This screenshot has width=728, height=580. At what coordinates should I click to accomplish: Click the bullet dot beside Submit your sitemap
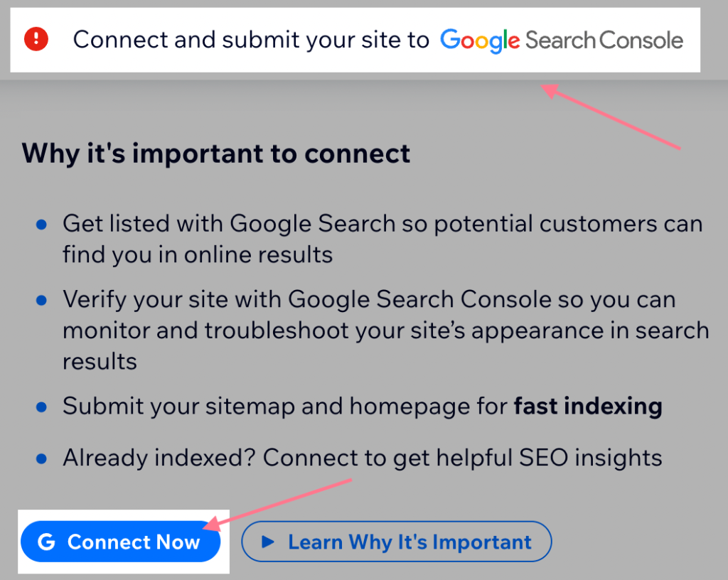41,407
